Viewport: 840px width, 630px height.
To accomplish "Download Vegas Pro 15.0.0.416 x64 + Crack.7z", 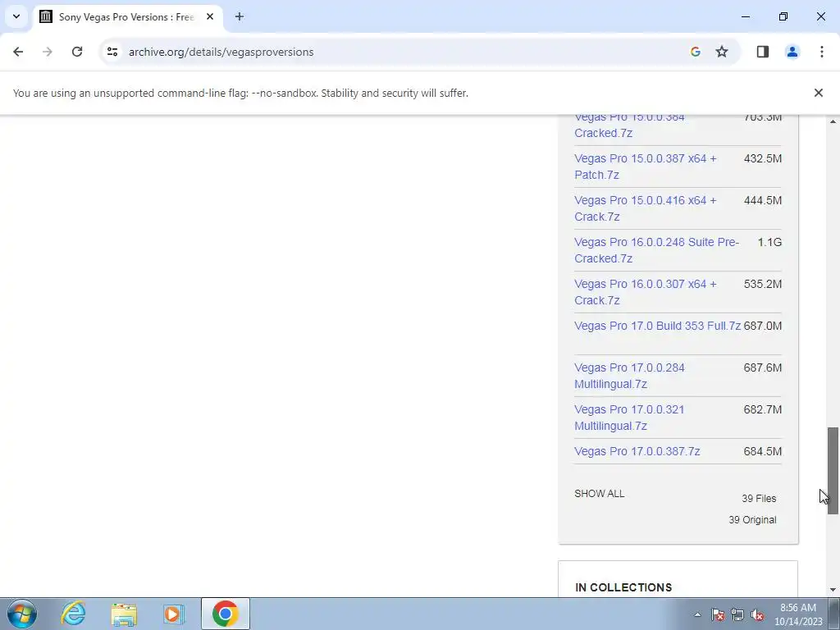I will pos(645,208).
